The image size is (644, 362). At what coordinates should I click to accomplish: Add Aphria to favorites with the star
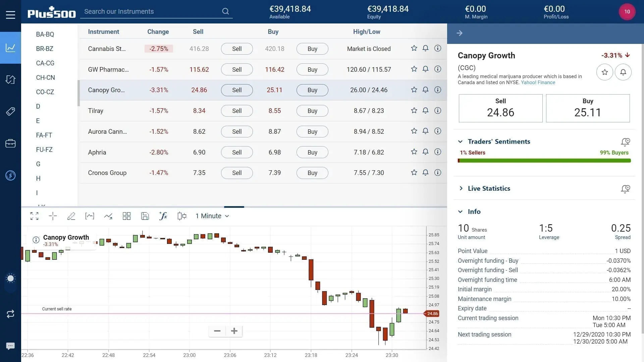[414, 152]
